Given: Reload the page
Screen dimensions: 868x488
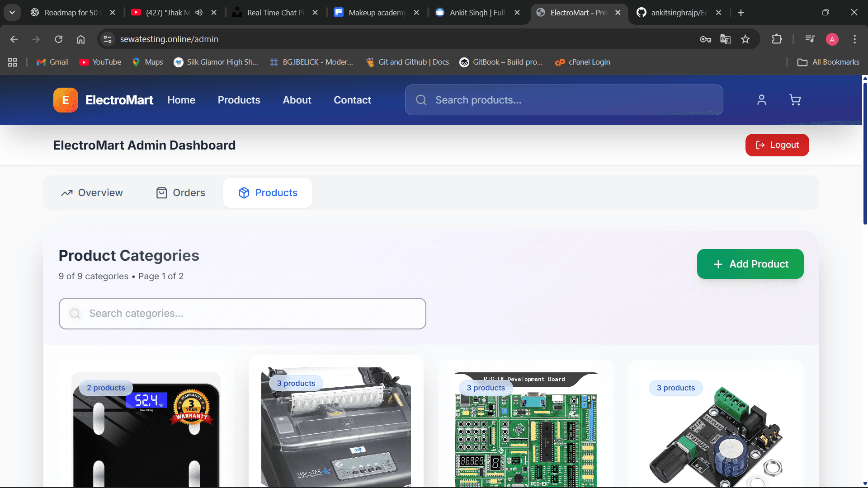Looking at the screenshot, I should [x=59, y=39].
